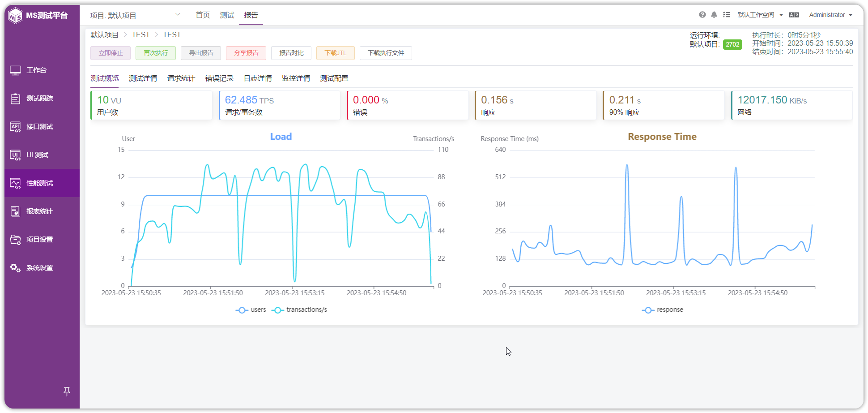Click the 下载JTL button
Viewport: 868px width, 413px height.
[x=336, y=53]
